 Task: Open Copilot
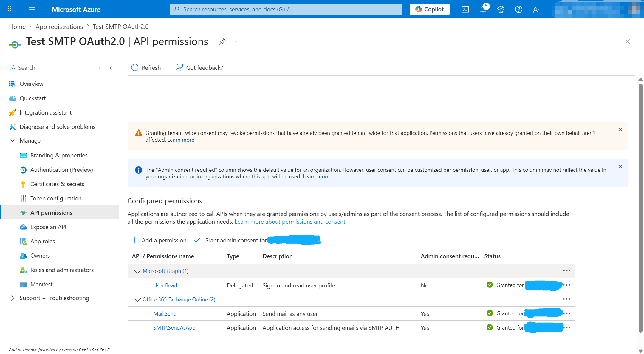tap(429, 9)
